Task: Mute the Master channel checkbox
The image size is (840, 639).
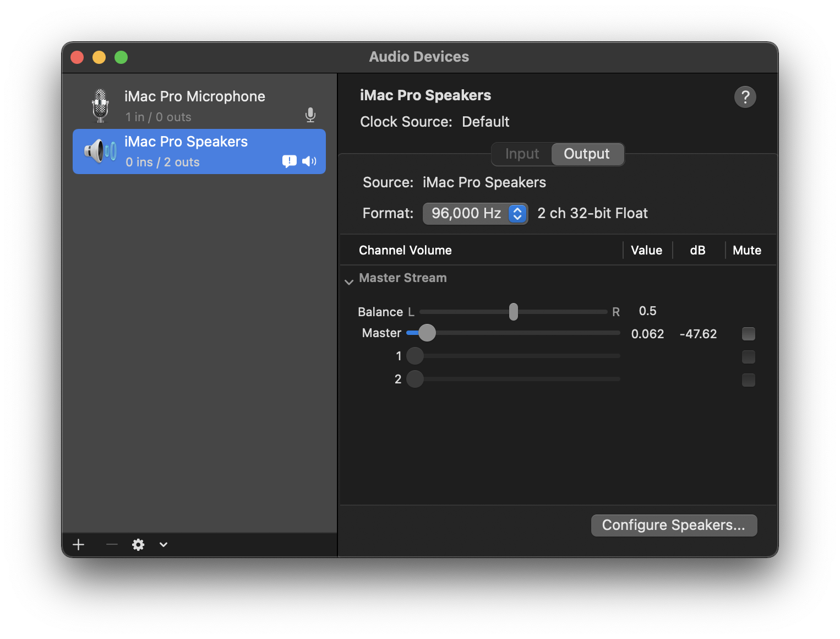Action: 748,334
